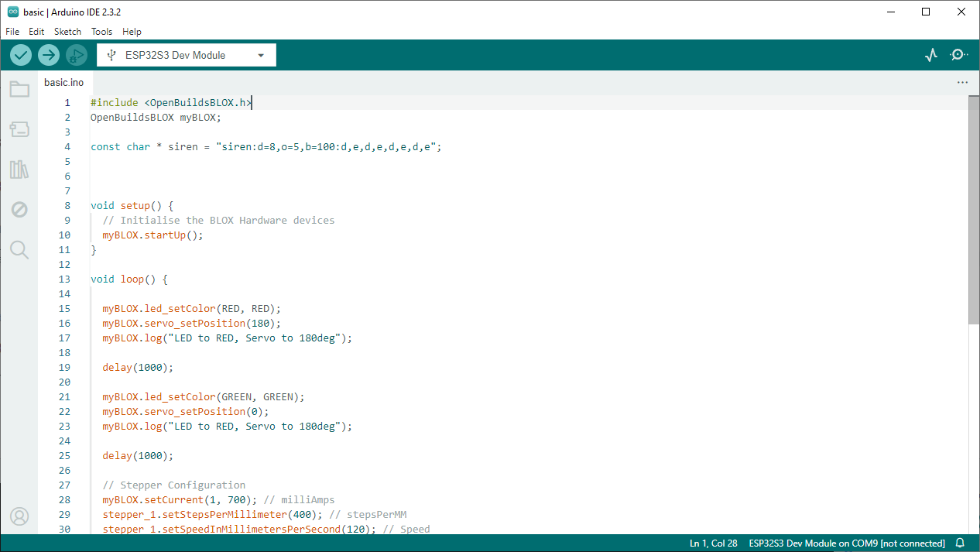Click the Verify sketch checkmark button

(x=21, y=55)
